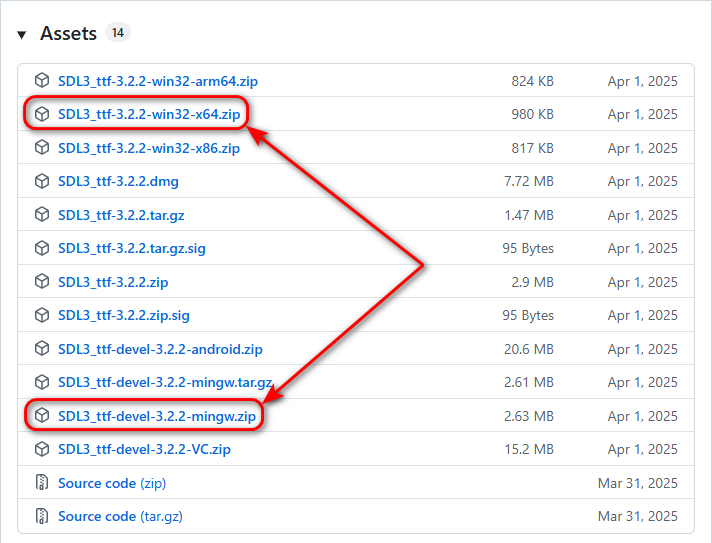Click package icon beside devel mingw.zip
712x543 pixels.
click(42, 415)
